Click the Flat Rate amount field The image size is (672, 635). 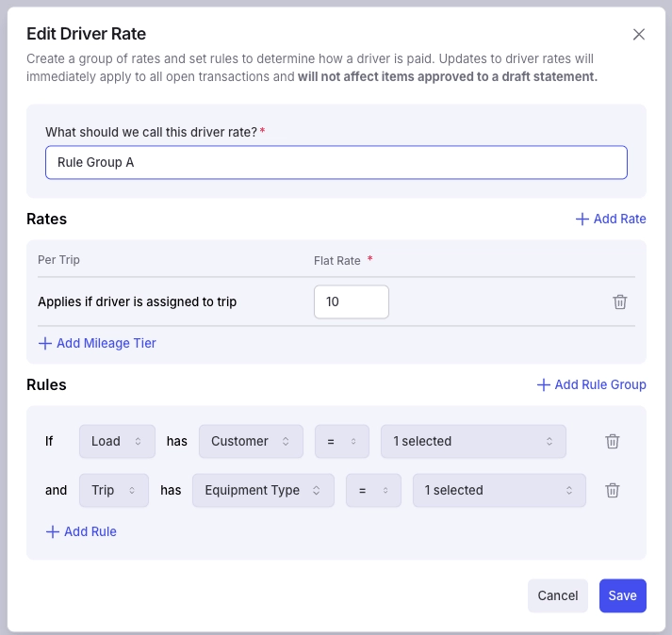coord(352,301)
